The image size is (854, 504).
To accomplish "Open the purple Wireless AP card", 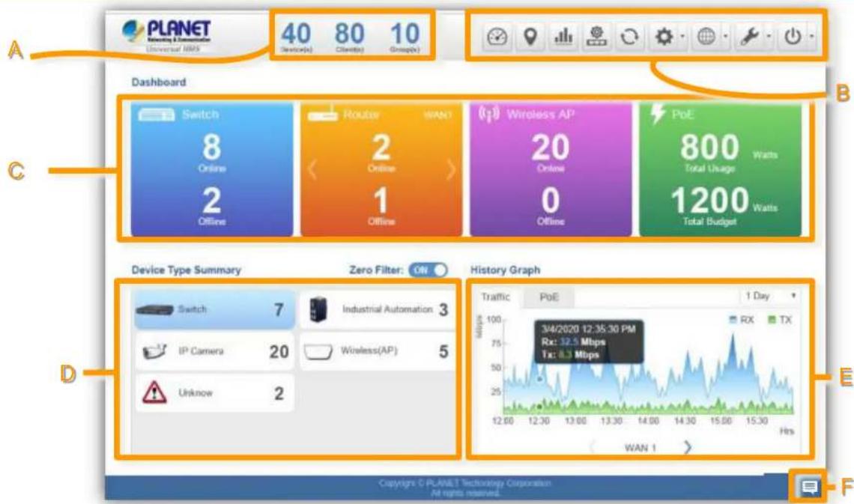I will tap(551, 168).
